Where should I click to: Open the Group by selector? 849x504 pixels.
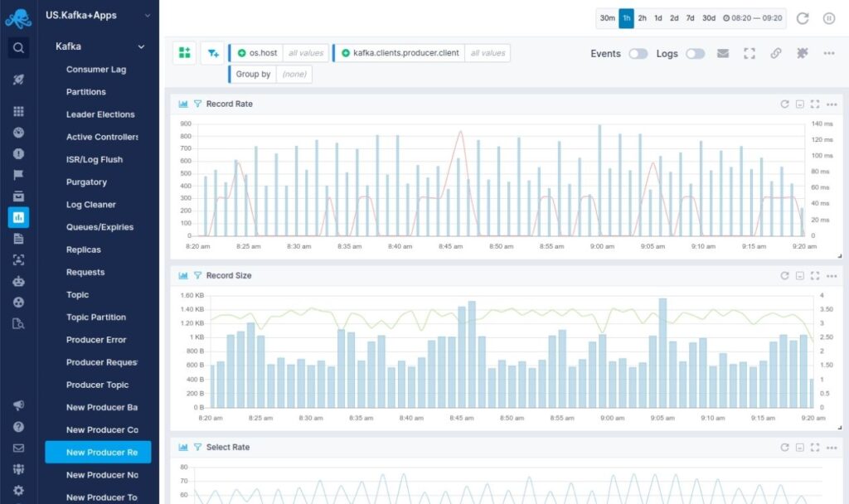(271, 74)
